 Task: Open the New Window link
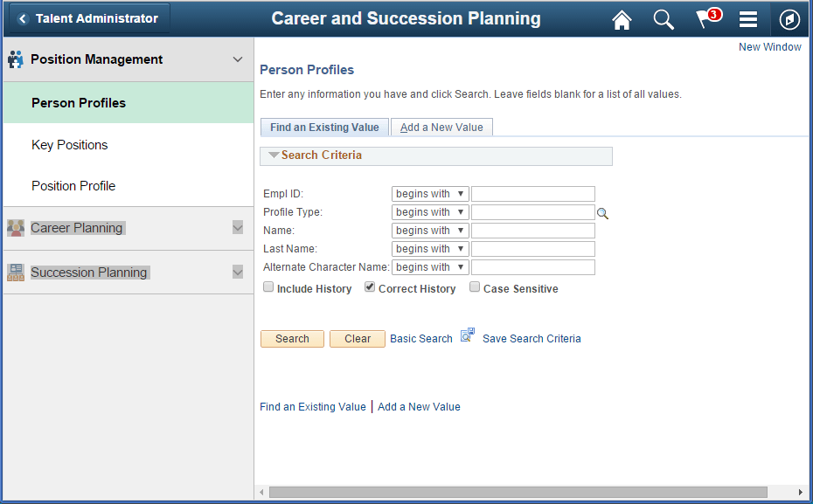tap(769, 46)
